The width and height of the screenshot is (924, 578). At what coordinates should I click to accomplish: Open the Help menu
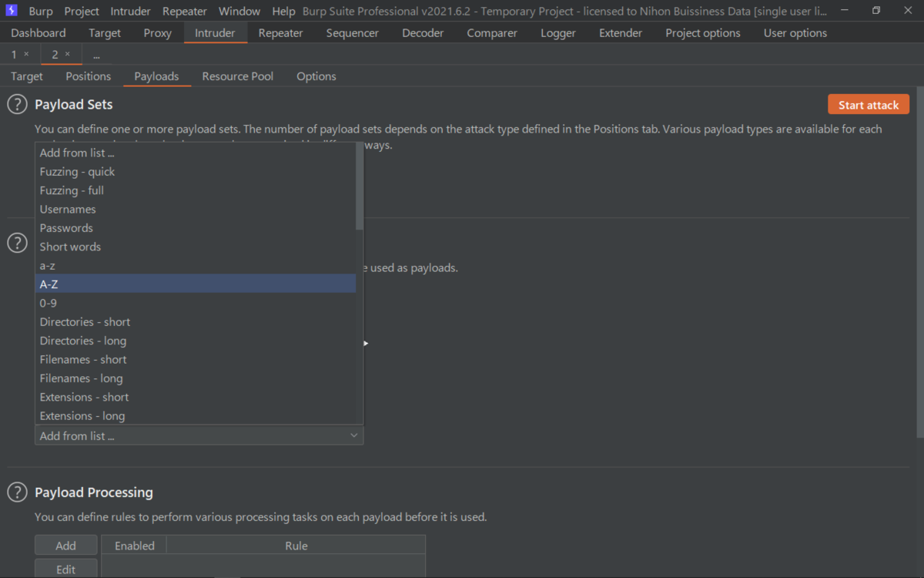(283, 12)
